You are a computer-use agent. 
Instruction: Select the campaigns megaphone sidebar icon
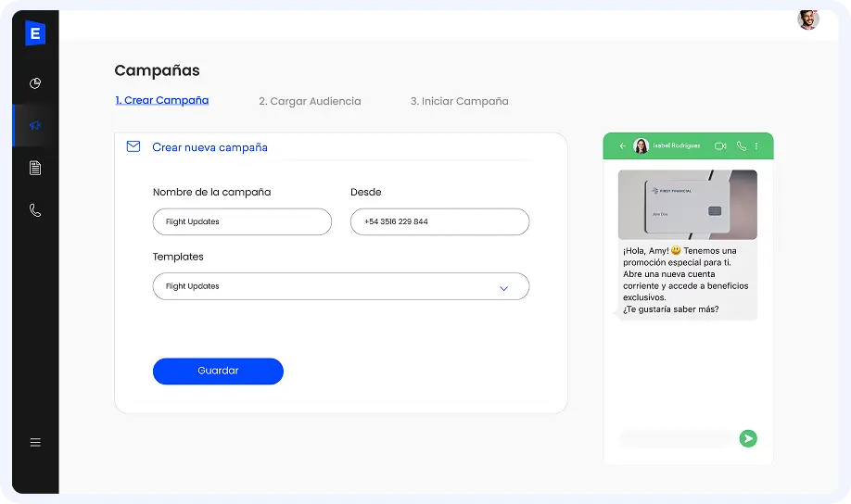(x=35, y=126)
